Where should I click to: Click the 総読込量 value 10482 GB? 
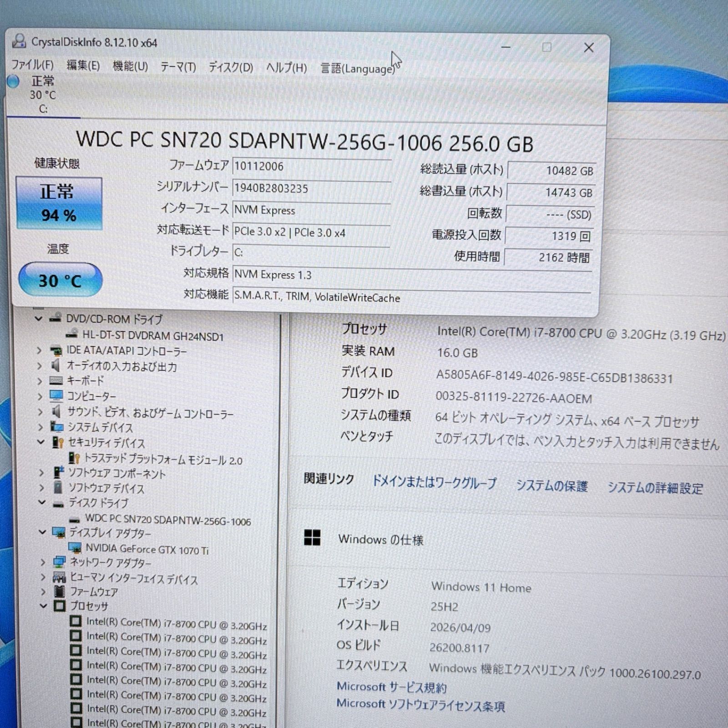[x=551, y=171]
